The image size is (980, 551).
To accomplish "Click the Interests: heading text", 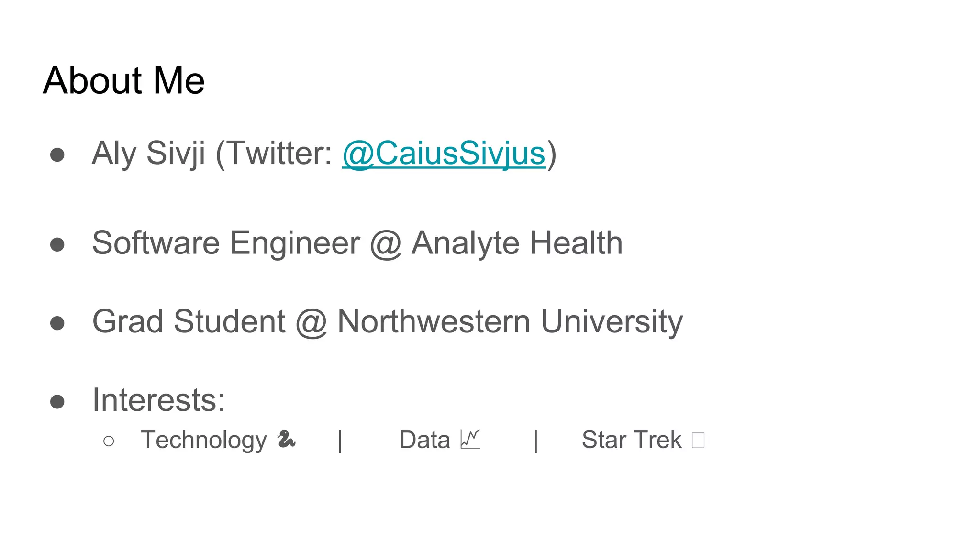I will point(158,400).
